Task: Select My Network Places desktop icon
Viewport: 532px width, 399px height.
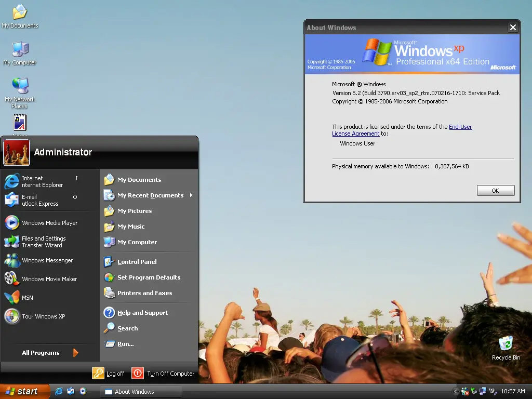Action: coord(20,92)
